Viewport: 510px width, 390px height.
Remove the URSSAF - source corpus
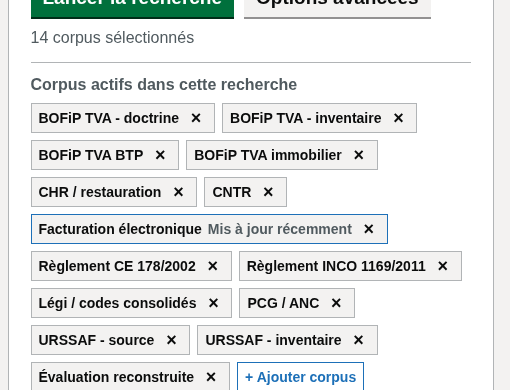tap(171, 340)
